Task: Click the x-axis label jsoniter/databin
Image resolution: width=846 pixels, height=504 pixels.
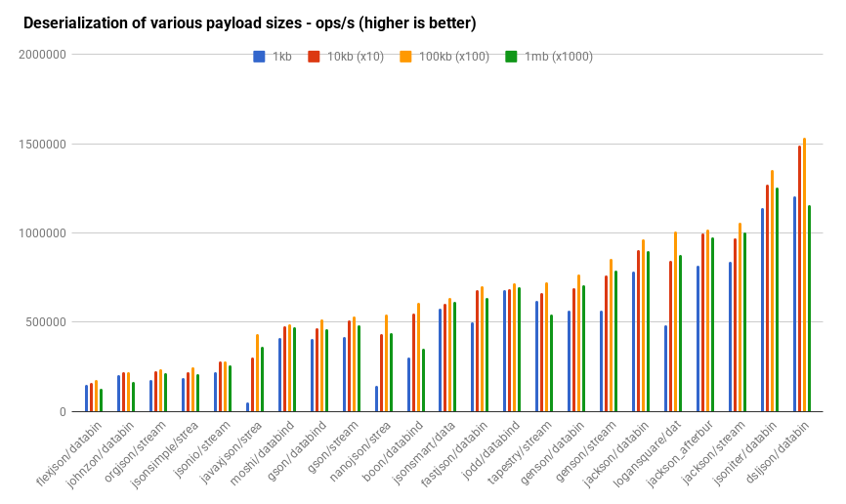Action: pyautogui.click(x=745, y=453)
